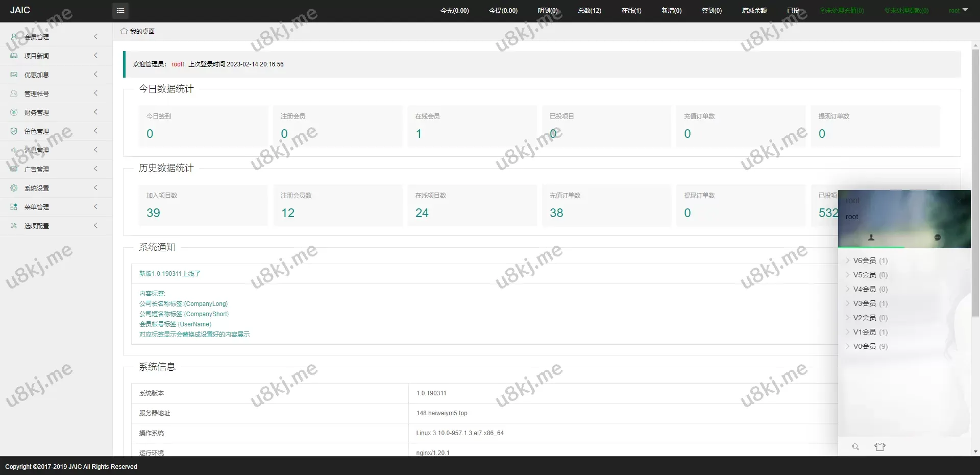Click the 会员管理 person icon in sidebar
980x475 pixels.
point(14,37)
